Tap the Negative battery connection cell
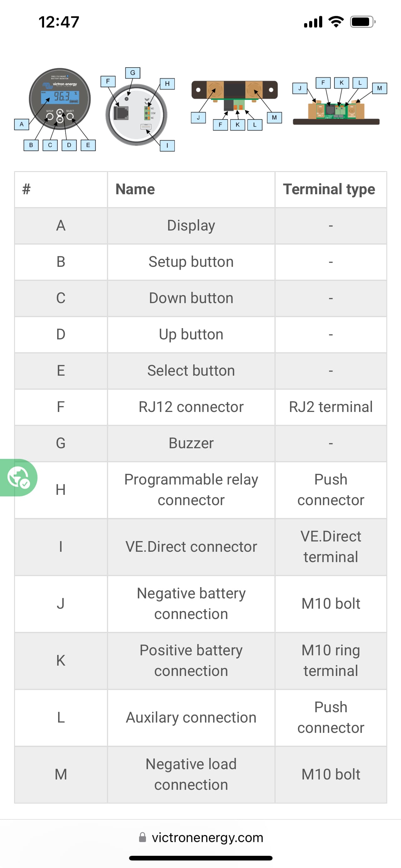This screenshot has width=401, height=868. point(191,604)
